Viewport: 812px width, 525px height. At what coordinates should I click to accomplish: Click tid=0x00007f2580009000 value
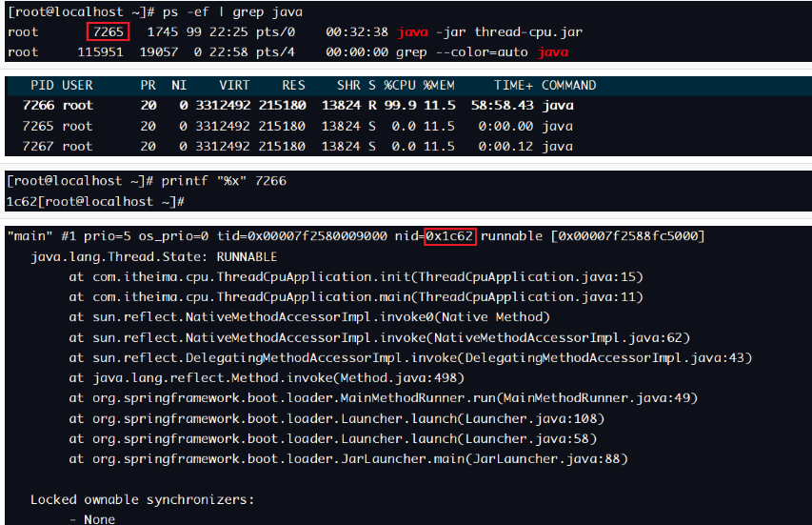(302, 236)
